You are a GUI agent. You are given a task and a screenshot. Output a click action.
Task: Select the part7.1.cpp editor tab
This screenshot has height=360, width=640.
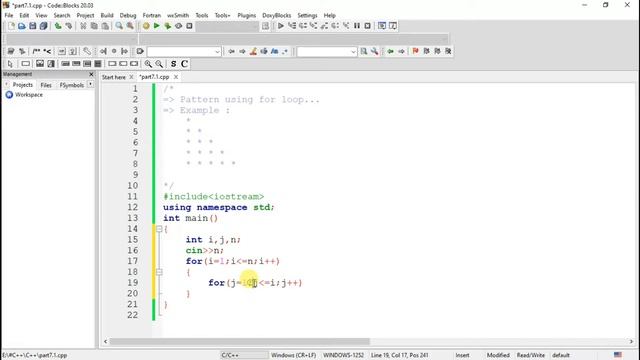(x=154, y=77)
